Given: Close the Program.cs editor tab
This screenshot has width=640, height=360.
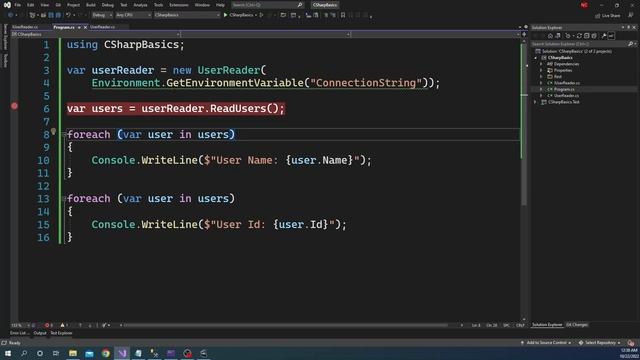Looking at the screenshot, I should point(85,27).
